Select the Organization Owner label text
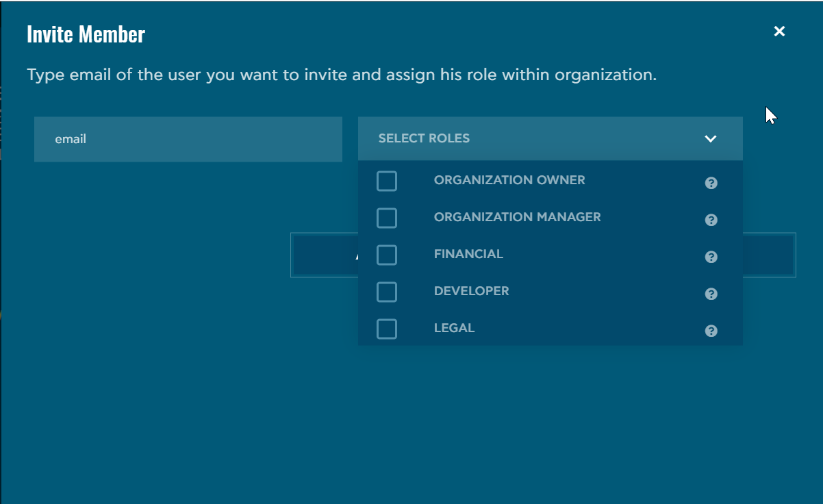 [x=509, y=180]
